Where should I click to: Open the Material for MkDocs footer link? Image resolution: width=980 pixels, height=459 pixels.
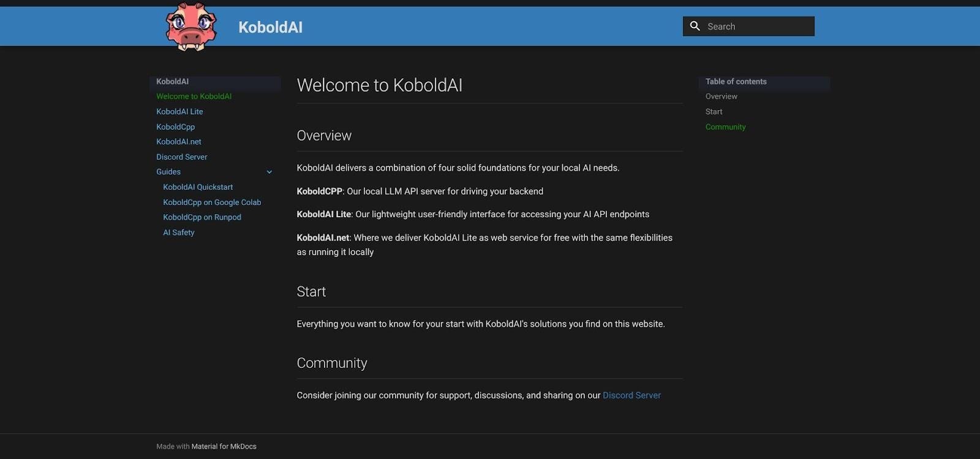click(x=224, y=446)
